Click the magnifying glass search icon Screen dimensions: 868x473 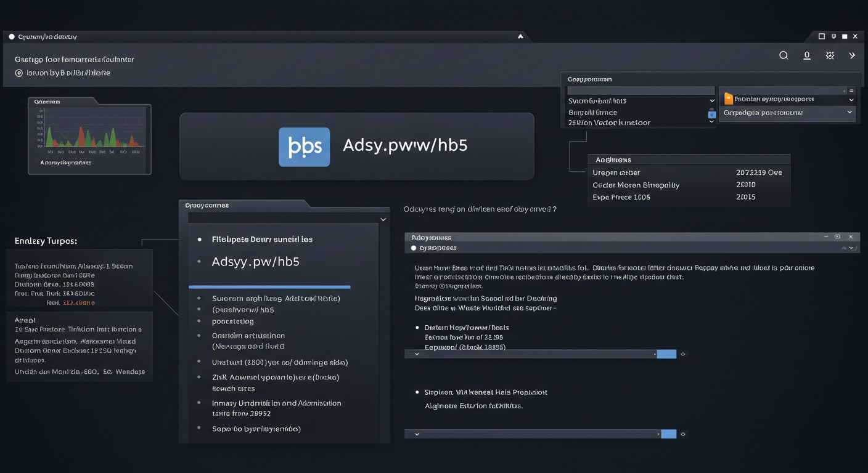(x=784, y=55)
